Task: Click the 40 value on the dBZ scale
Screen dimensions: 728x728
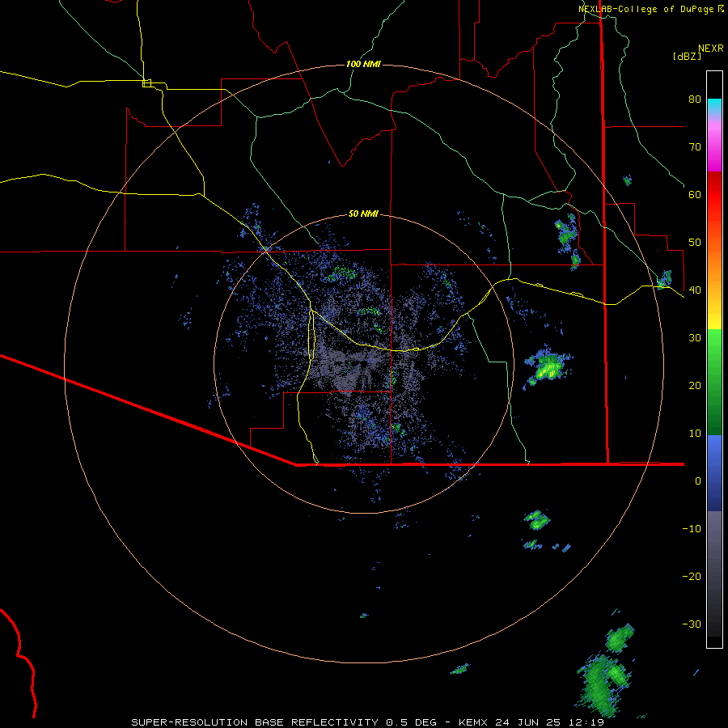Action: pyautogui.click(x=695, y=290)
